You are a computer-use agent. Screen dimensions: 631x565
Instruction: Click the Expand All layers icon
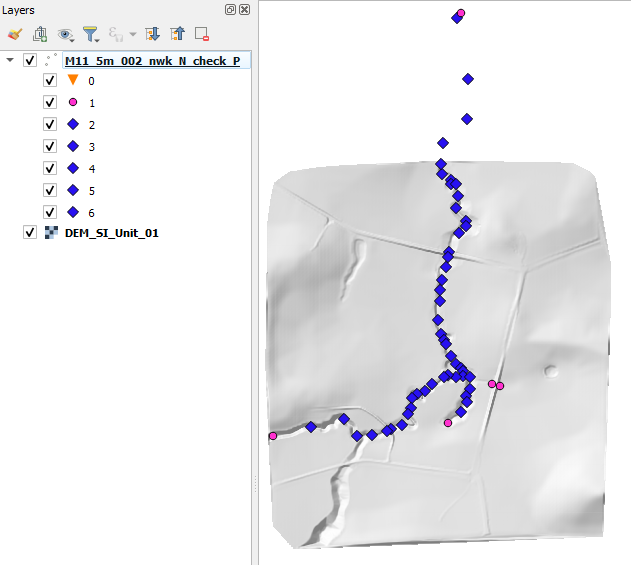pyautogui.click(x=152, y=34)
